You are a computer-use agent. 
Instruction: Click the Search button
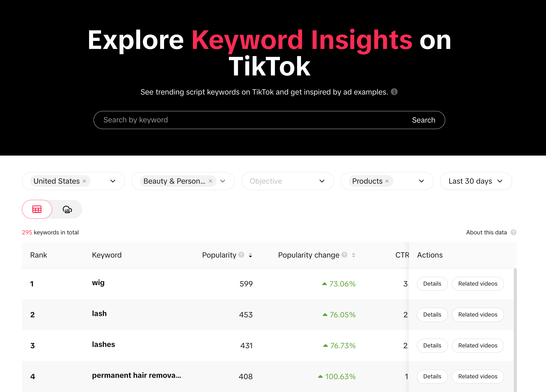[424, 120]
